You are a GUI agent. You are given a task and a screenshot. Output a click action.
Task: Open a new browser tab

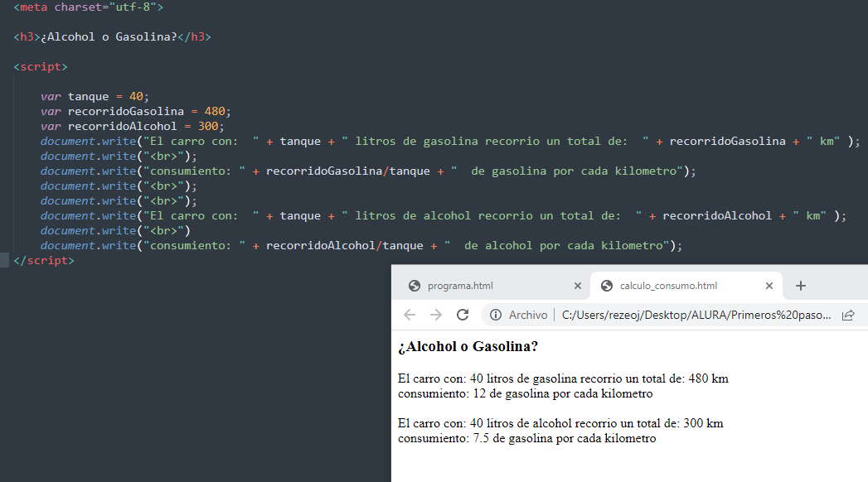[801, 286]
